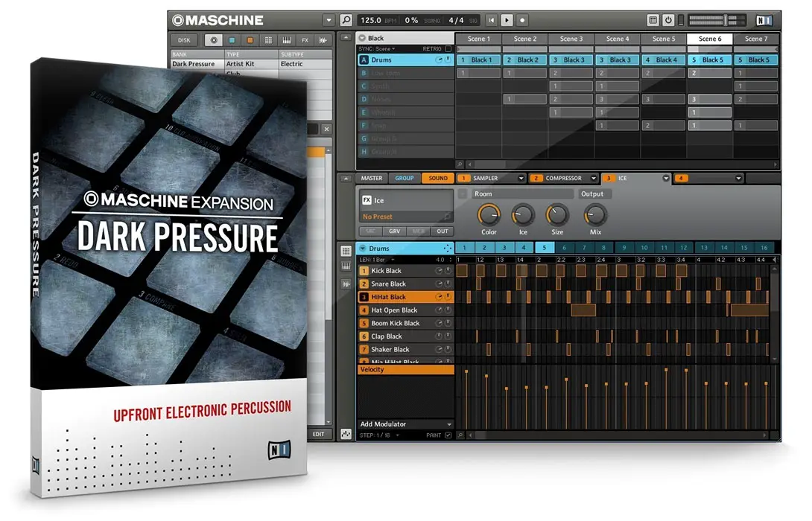Click the Drums pattern move-arrows icon
The height and width of the screenshot is (521, 812).
(x=448, y=249)
